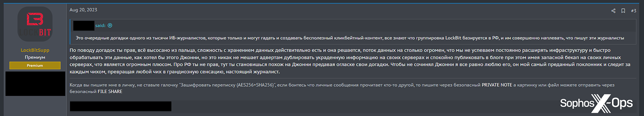Click the Sophos X-Ops logo
The width and height of the screenshot is (644, 116).
[596, 103]
